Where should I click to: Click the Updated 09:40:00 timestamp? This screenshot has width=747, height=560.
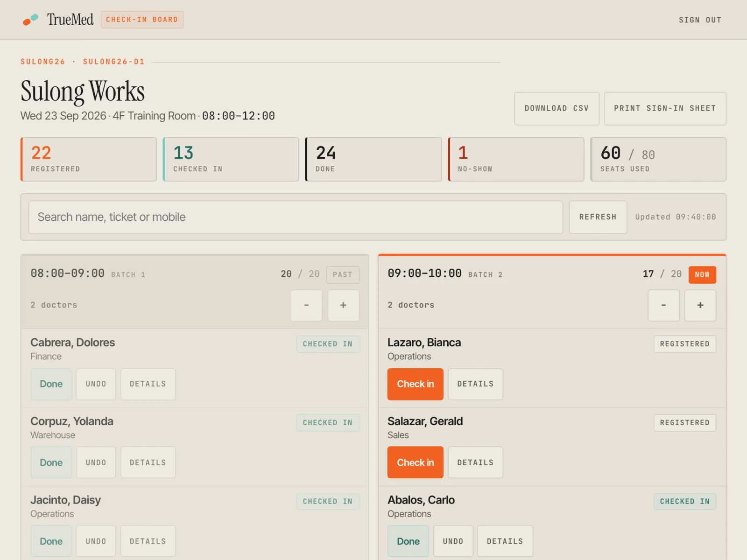click(x=675, y=217)
